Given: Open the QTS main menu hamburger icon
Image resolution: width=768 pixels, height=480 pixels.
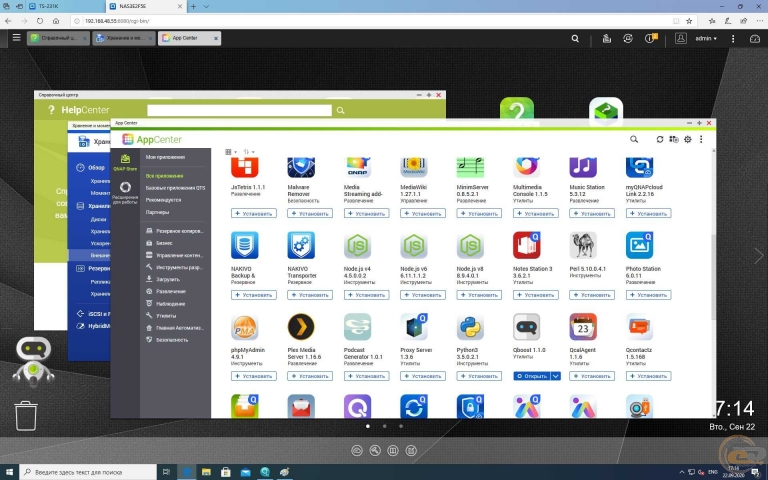Looking at the screenshot, I should click(17, 37).
